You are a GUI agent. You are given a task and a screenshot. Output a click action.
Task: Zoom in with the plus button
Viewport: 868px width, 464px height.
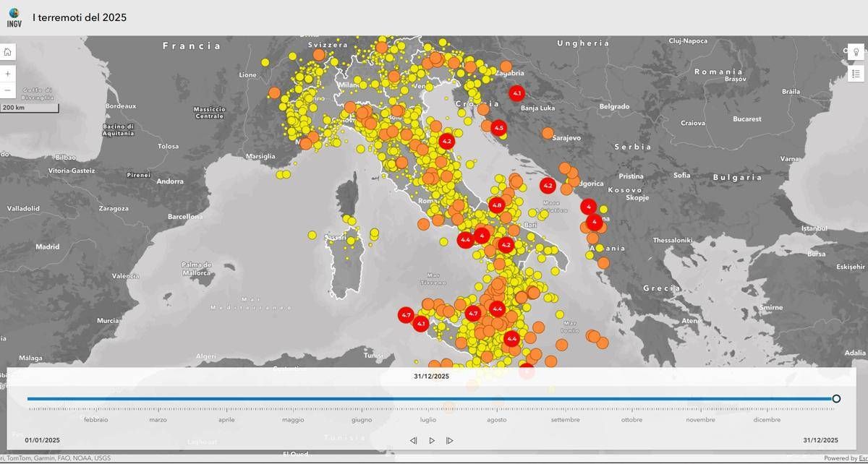[8, 74]
